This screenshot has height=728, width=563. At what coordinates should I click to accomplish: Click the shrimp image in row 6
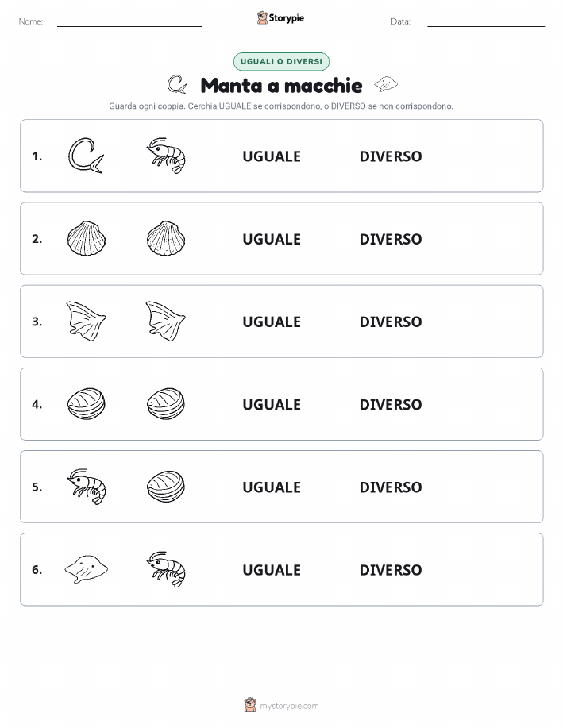point(166,569)
